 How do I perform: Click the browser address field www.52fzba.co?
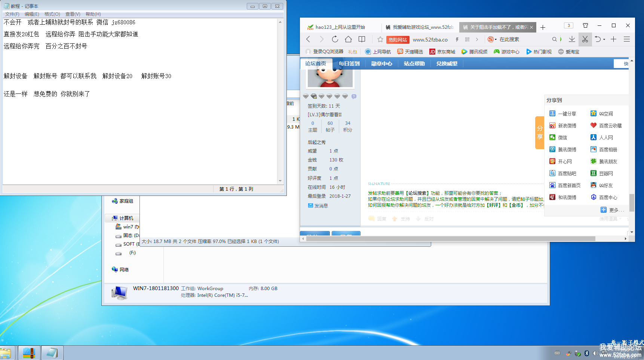430,40
